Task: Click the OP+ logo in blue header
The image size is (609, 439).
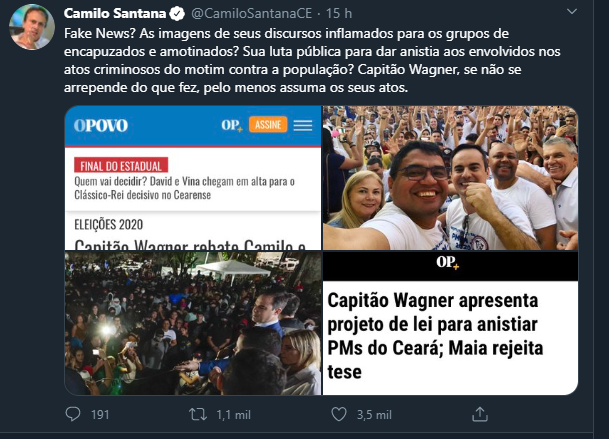Action: tap(232, 125)
